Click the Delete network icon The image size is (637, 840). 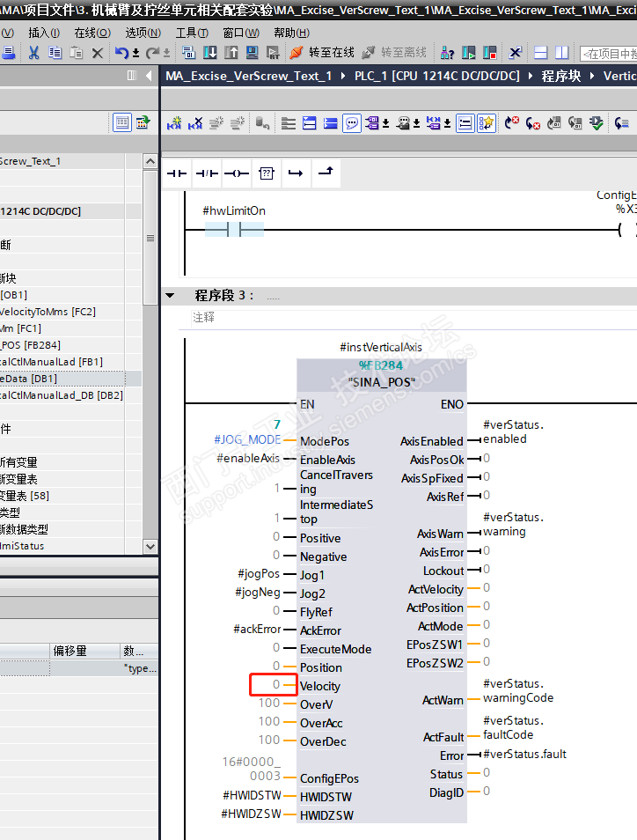[x=195, y=123]
